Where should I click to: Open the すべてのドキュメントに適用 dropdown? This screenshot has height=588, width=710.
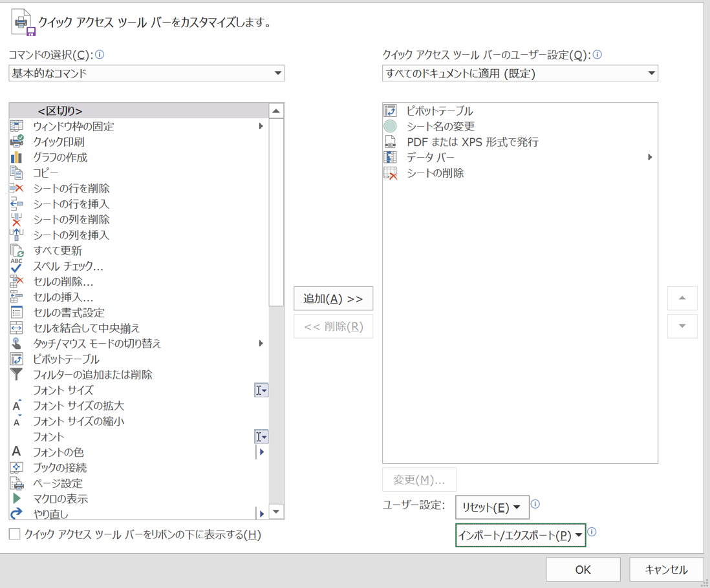[x=520, y=74]
